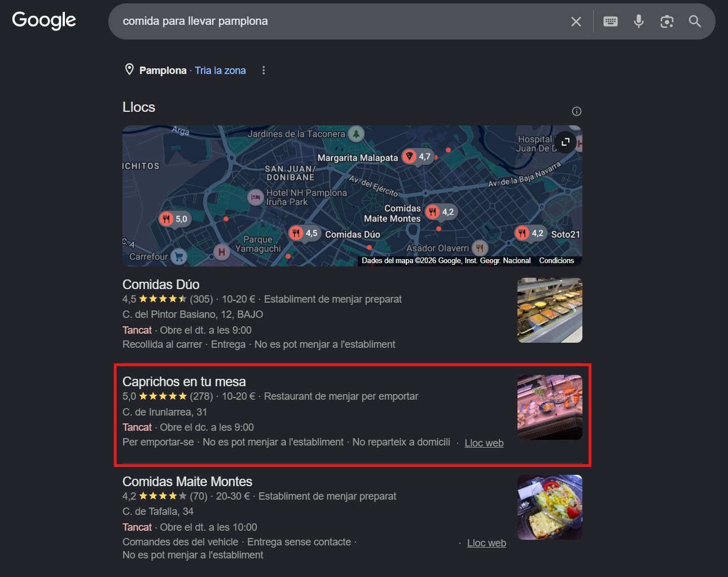Click Comidas Maite Montes rating 4,2 (70)
The width and height of the screenshot is (728, 577).
[x=165, y=496]
